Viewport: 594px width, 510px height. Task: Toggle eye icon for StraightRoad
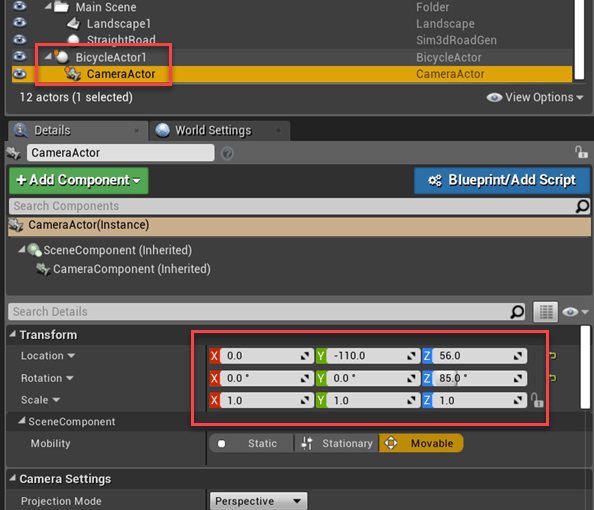pos(19,39)
